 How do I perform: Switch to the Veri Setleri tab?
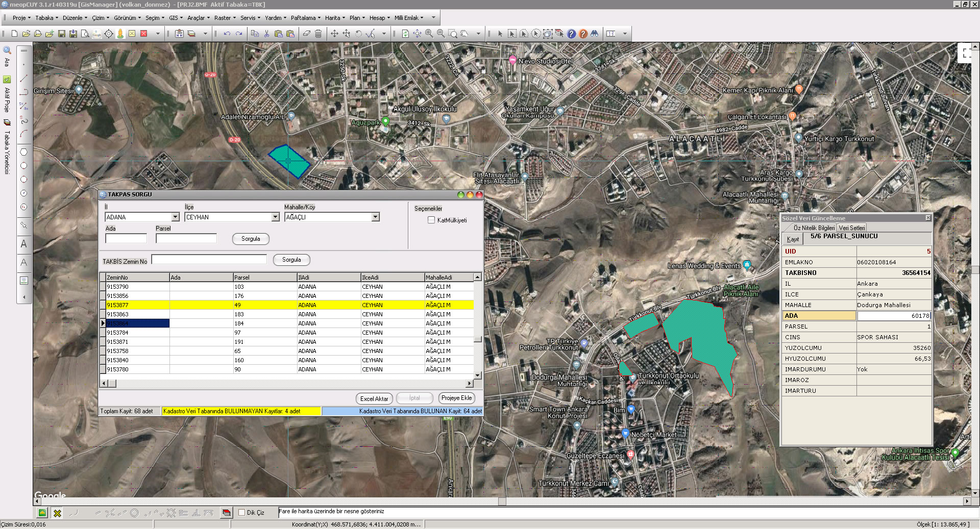click(x=851, y=228)
